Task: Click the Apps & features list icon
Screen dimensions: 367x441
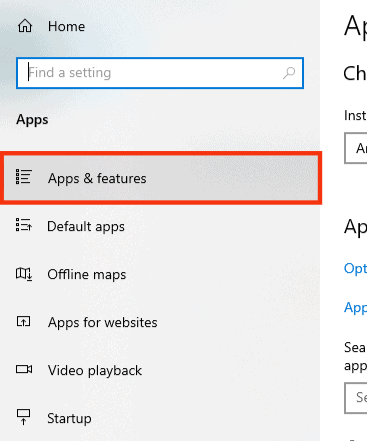Action: tap(24, 177)
